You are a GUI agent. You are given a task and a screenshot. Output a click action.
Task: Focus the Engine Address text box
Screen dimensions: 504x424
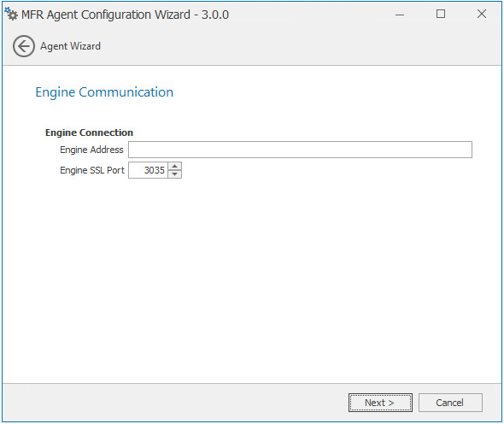coord(300,150)
